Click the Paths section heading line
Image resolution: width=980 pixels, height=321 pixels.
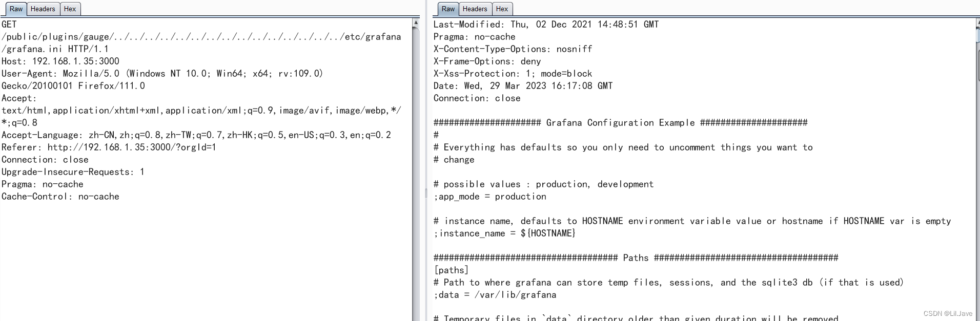point(636,258)
